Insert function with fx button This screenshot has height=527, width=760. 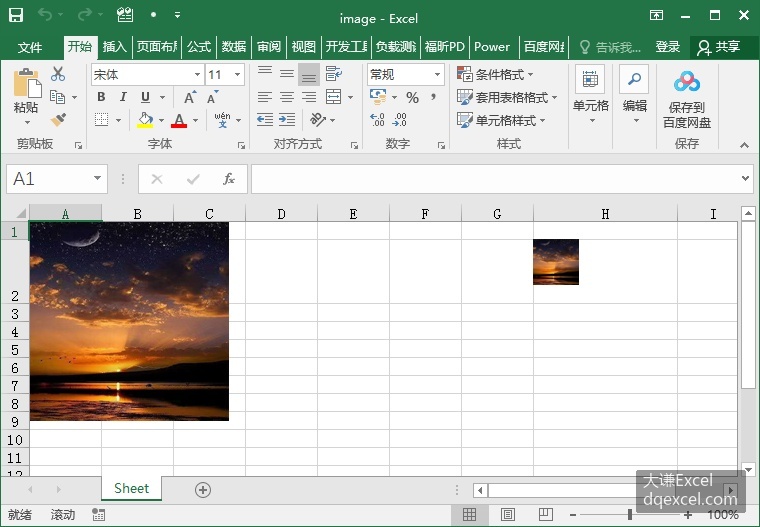click(229, 179)
